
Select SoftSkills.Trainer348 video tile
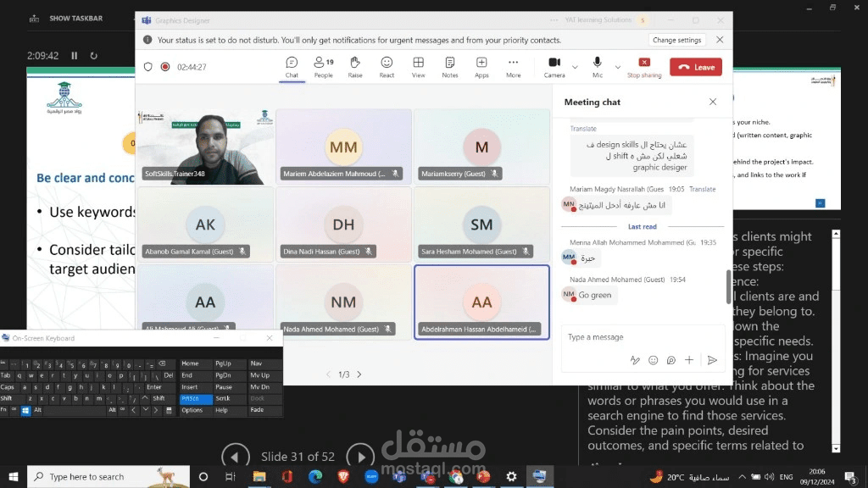click(x=205, y=147)
